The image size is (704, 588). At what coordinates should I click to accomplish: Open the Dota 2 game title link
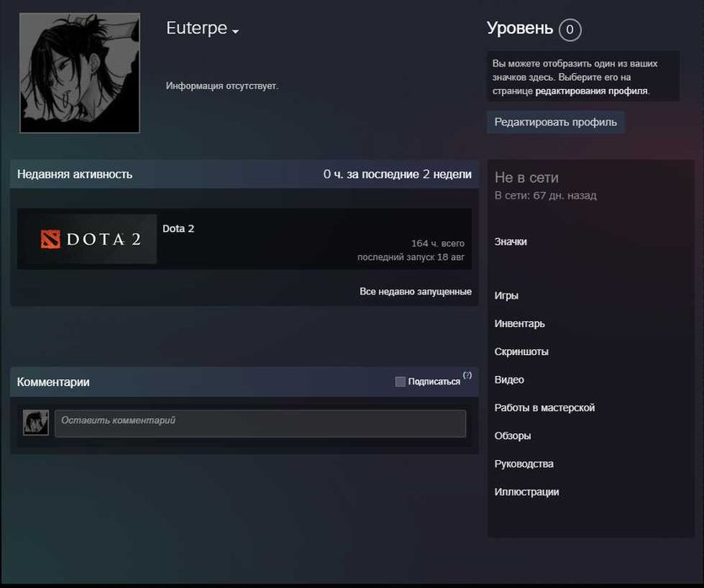(178, 229)
